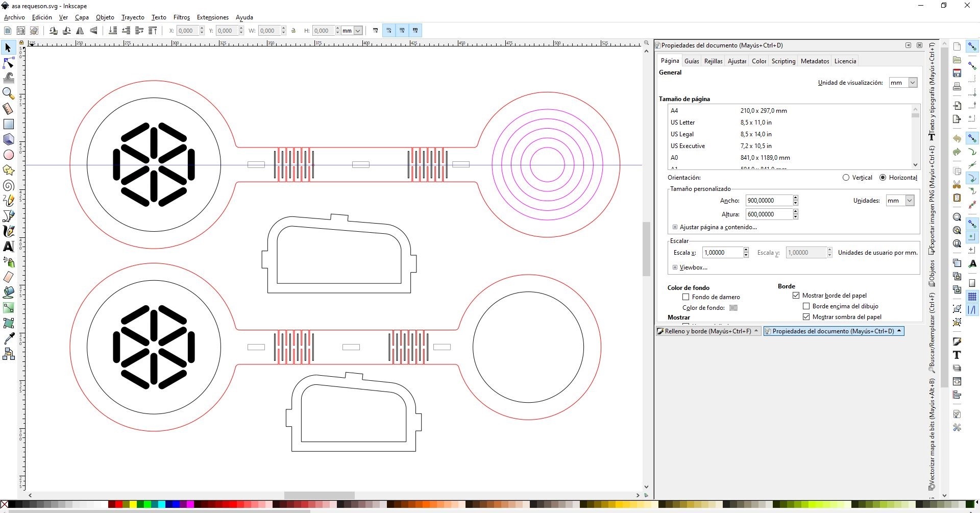The image size is (980, 513).
Task: Switch to the Guías tab
Action: coord(692,61)
